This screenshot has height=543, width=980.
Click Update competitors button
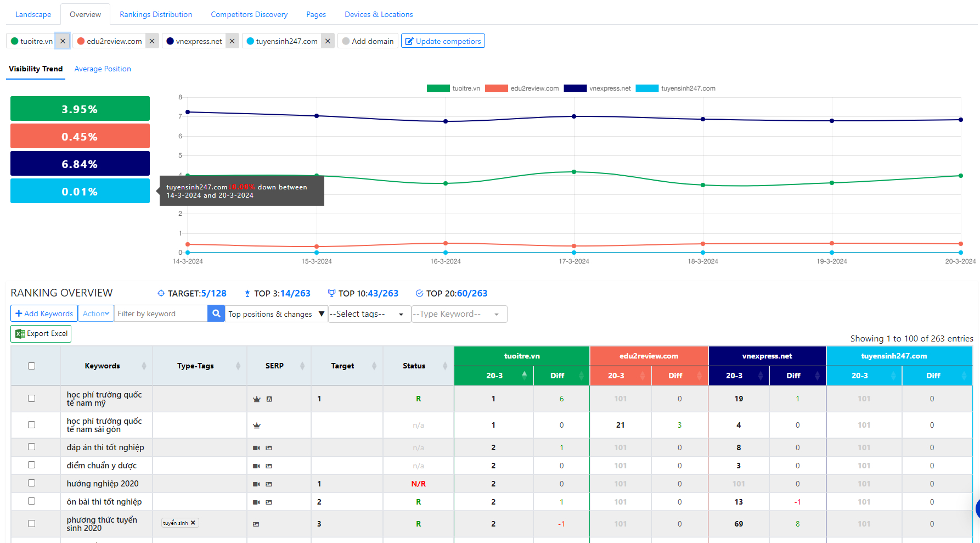tap(443, 41)
